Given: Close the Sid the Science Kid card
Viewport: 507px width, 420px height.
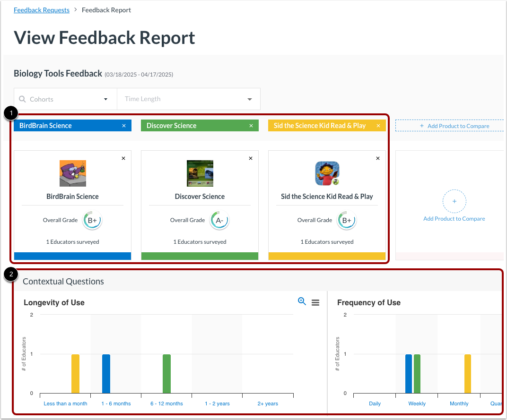Looking at the screenshot, I should click(x=378, y=158).
